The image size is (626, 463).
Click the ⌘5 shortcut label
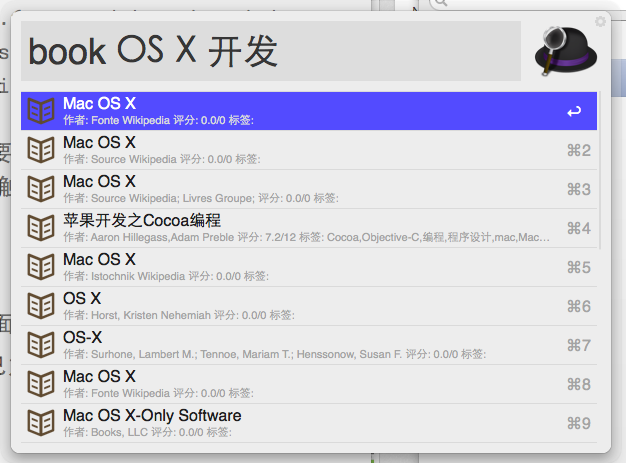coord(579,267)
